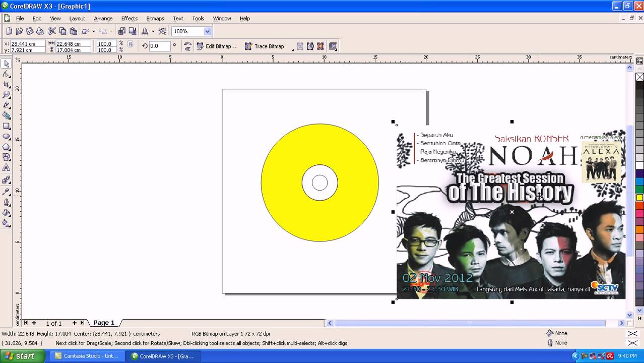Click the object width field 22.648 cm
The image size is (644, 363).
coord(73,44)
